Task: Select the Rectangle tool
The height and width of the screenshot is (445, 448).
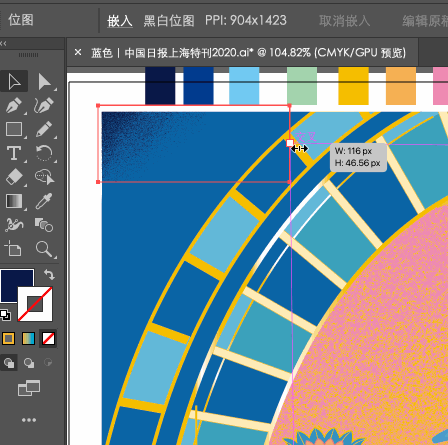Action: click(x=14, y=129)
